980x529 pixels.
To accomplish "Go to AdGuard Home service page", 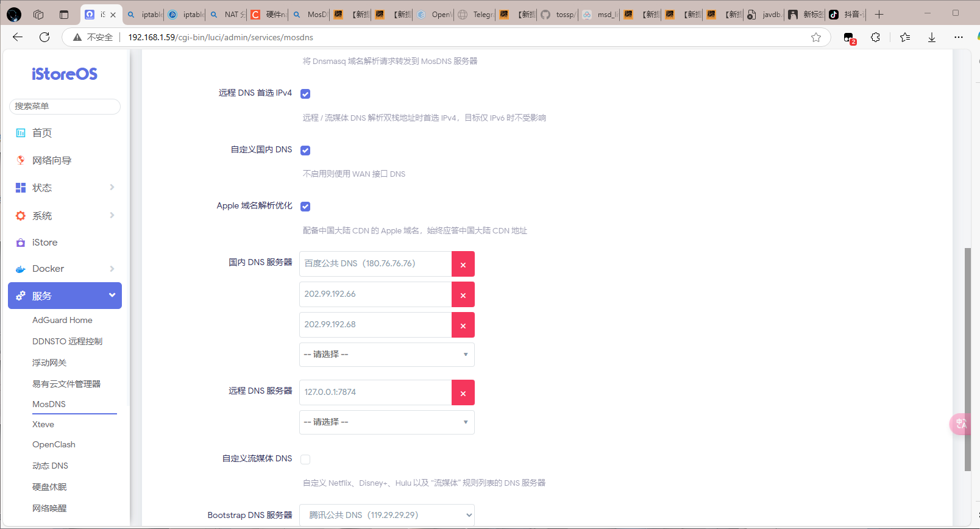I will (62, 320).
